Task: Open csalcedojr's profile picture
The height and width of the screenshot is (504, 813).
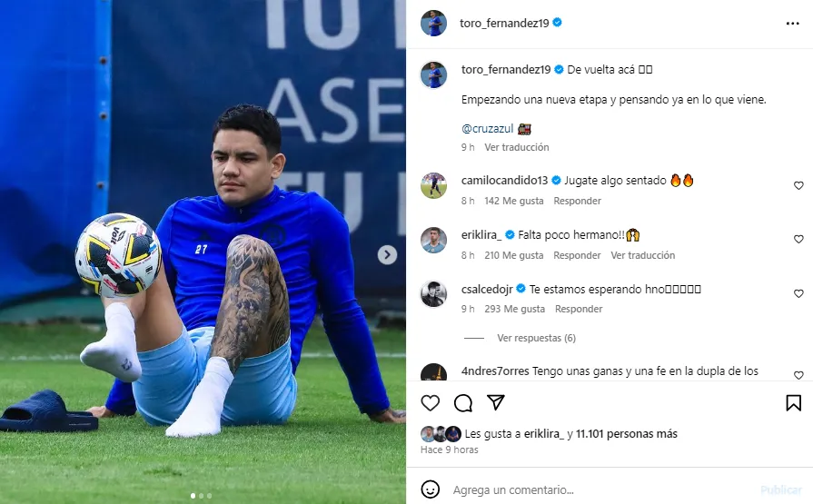Action: 433,294
